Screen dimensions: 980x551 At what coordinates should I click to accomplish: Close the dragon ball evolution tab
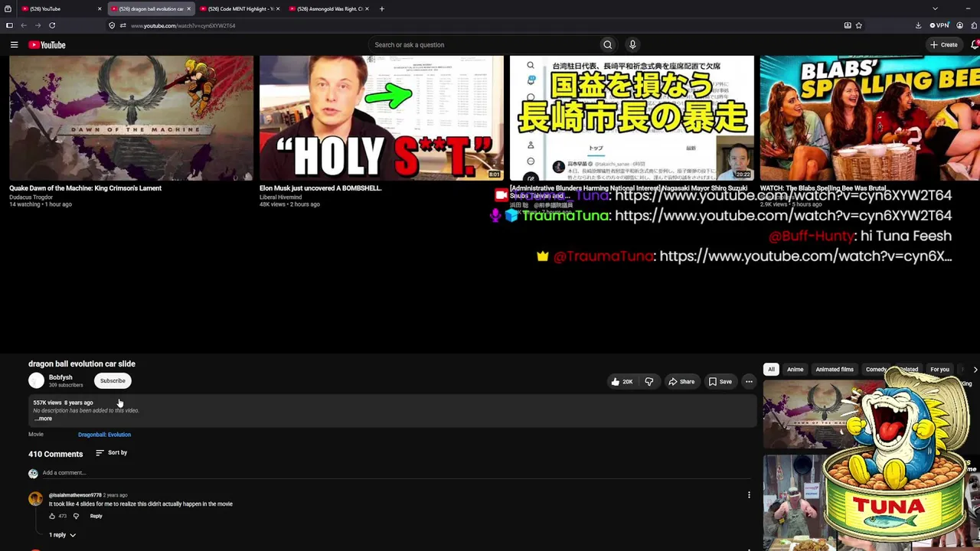click(x=188, y=8)
